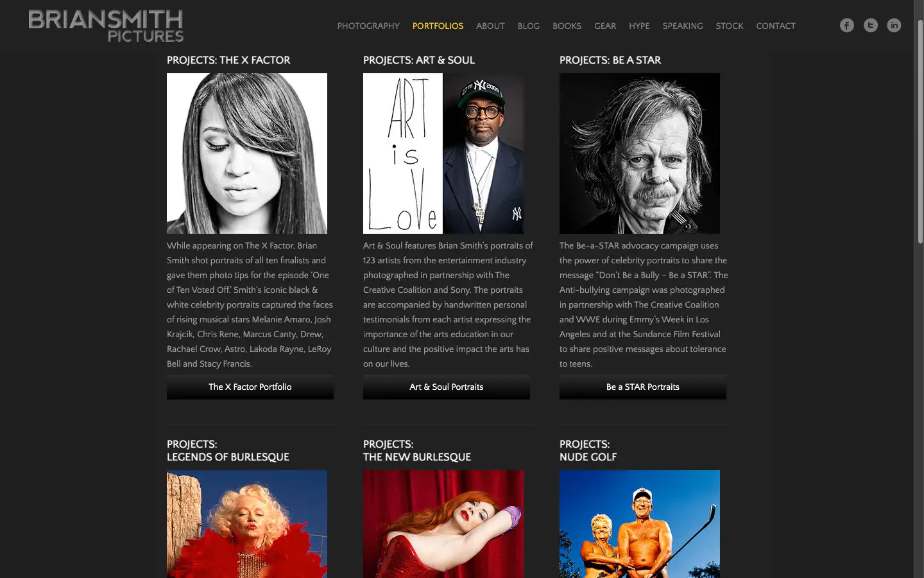Navigate to the Gear page

tap(605, 26)
